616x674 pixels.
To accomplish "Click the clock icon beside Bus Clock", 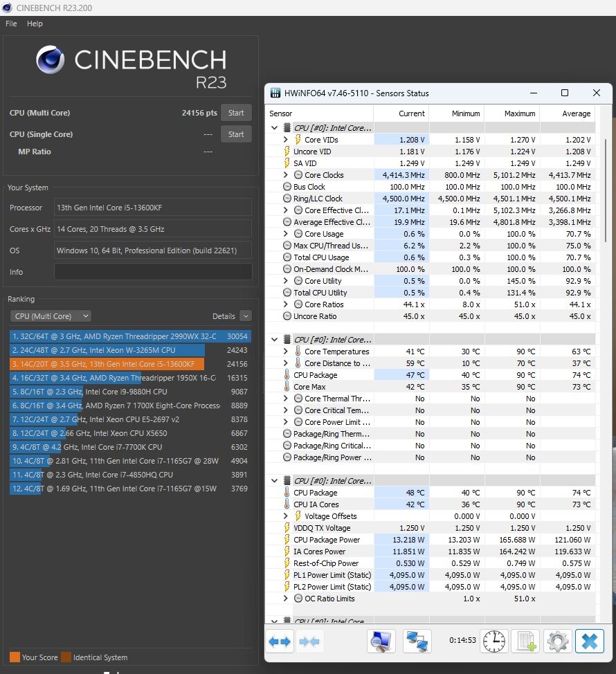I will pyautogui.click(x=287, y=187).
